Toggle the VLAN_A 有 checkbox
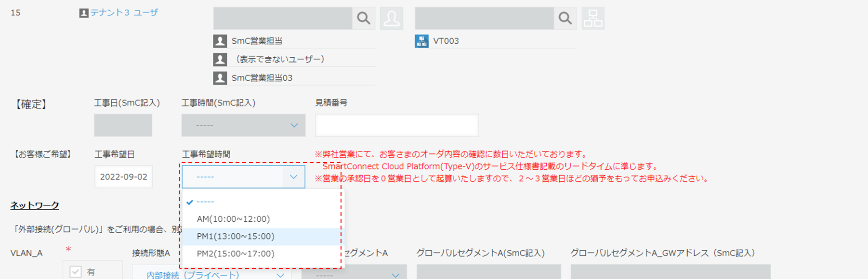The width and height of the screenshot is (868, 279). point(76,272)
